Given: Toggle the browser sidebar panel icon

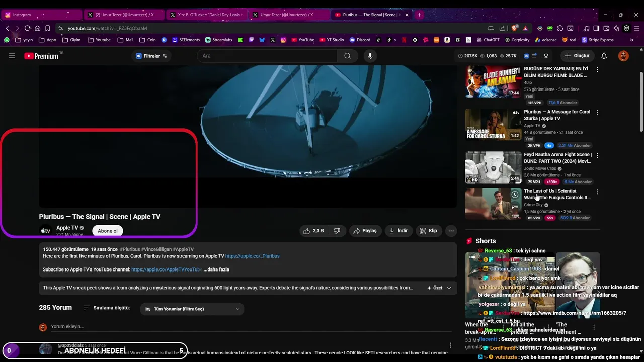Looking at the screenshot, I should (x=596, y=28).
